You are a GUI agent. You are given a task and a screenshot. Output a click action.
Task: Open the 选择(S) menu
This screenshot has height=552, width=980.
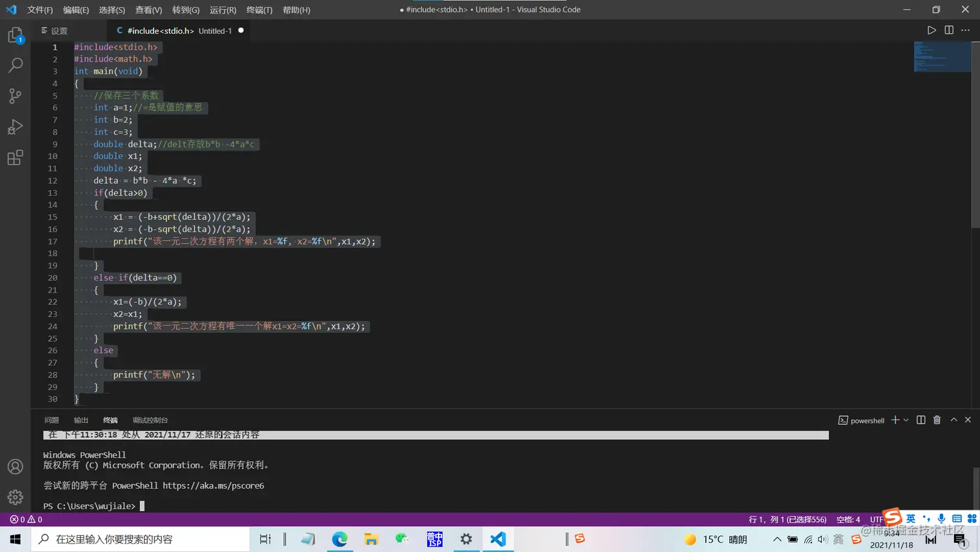tap(112, 10)
